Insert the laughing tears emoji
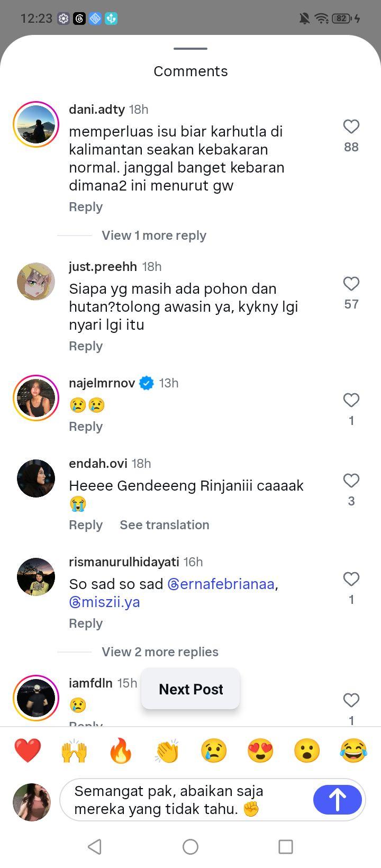This screenshot has width=381, height=868. (x=353, y=751)
